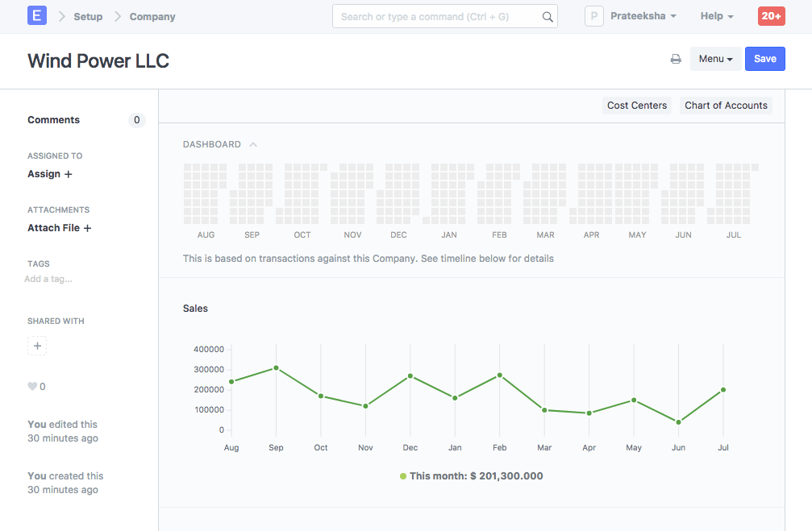Click the Add a tag field

click(48, 279)
